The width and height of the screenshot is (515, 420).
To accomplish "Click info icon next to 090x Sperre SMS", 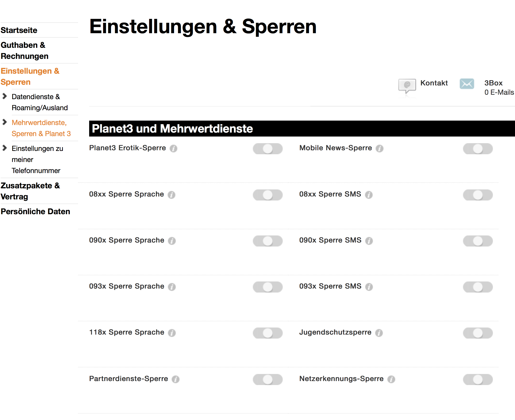I will coord(369,241).
